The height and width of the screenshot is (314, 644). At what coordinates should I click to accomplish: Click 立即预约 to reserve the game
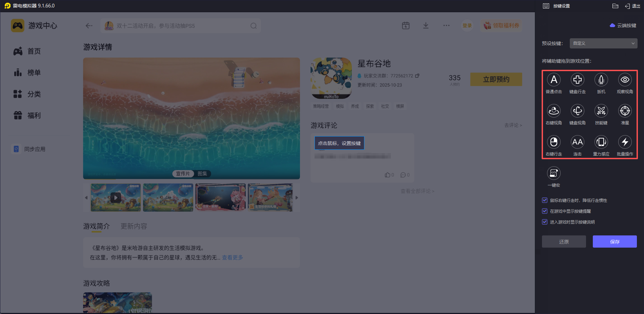(496, 79)
